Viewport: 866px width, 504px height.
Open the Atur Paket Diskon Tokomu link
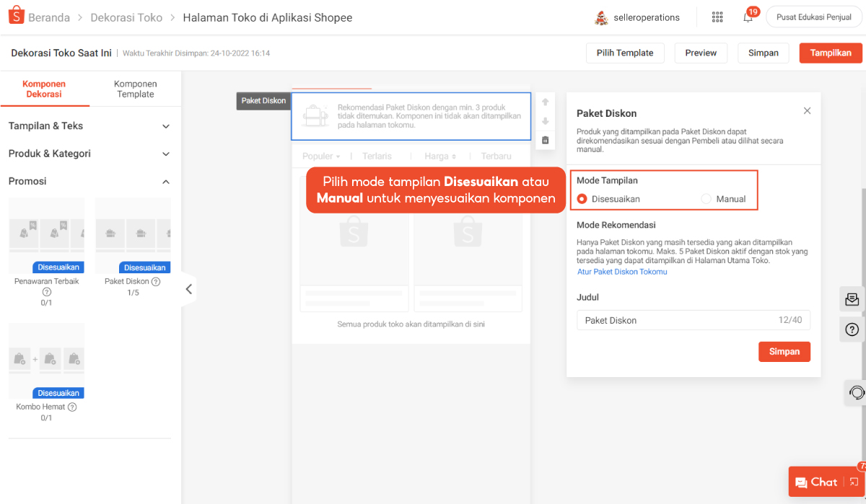(x=622, y=272)
